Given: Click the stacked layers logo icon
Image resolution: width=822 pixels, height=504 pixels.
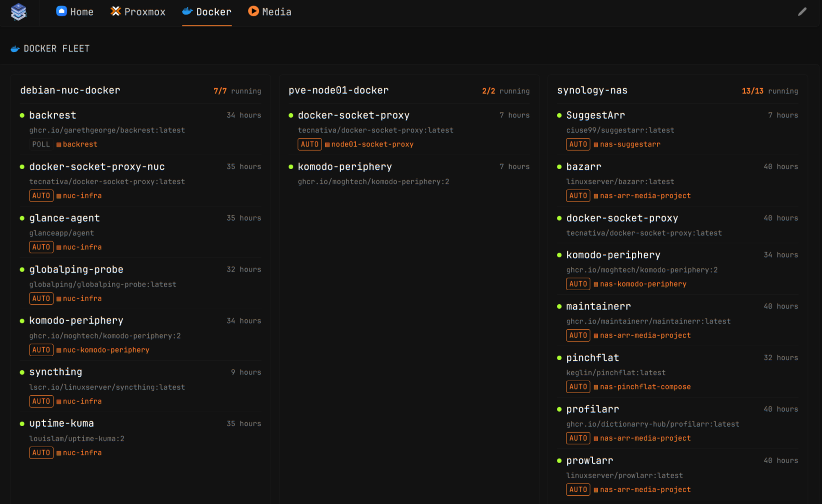Looking at the screenshot, I should 19,11.
